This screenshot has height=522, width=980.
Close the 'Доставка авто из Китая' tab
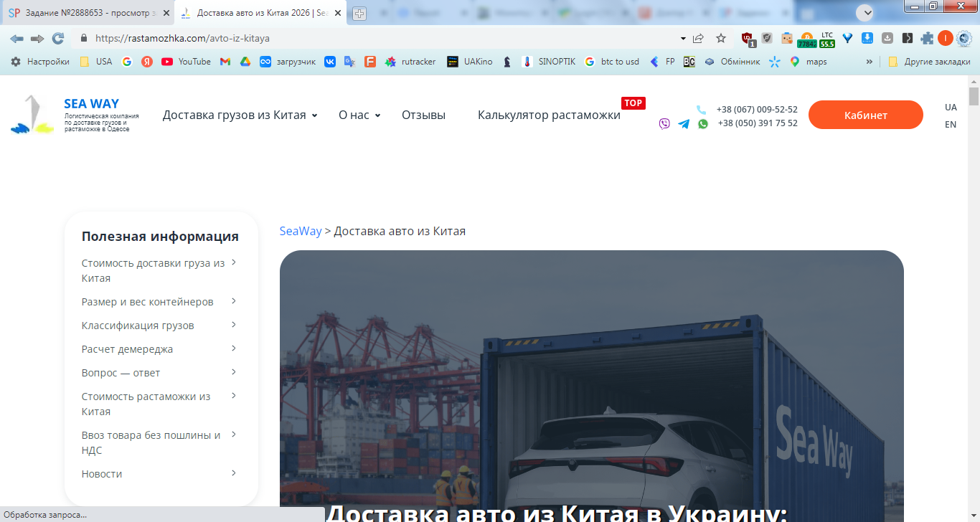click(338, 13)
